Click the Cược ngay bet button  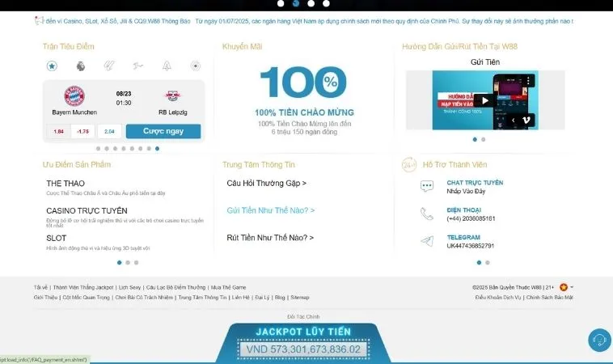click(x=163, y=131)
